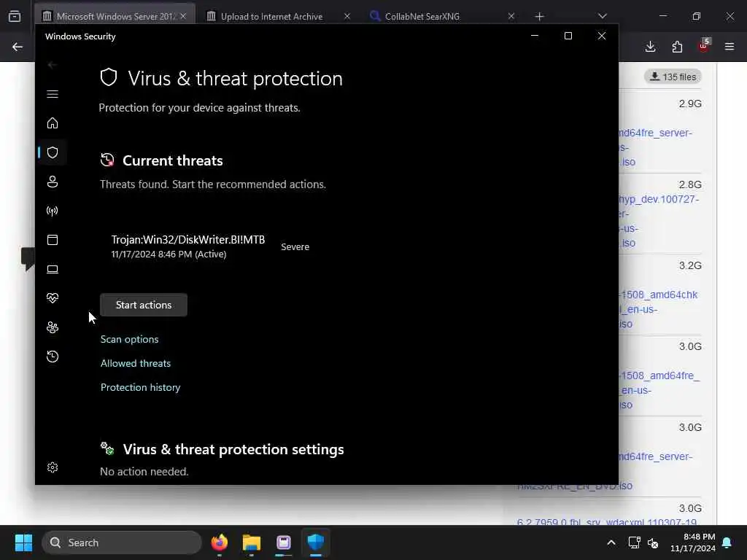The image size is (747, 560).
Task: Open the browser view recent browsing icon
Action: click(x=15, y=16)
